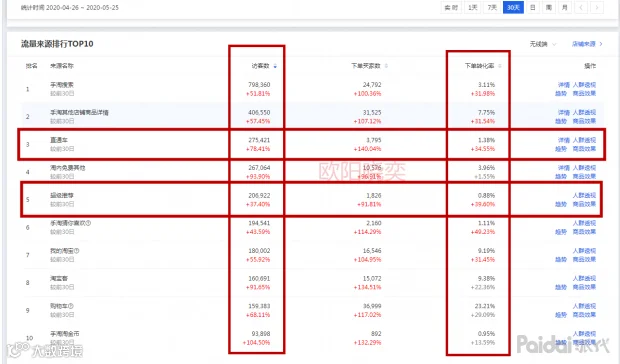
Task: Go to previous period with left arrow
Action: (581, 8)
